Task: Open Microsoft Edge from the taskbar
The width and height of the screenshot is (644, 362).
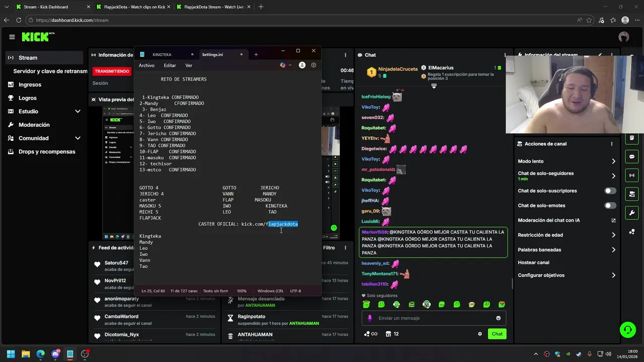Action: (x=40, y=354)
